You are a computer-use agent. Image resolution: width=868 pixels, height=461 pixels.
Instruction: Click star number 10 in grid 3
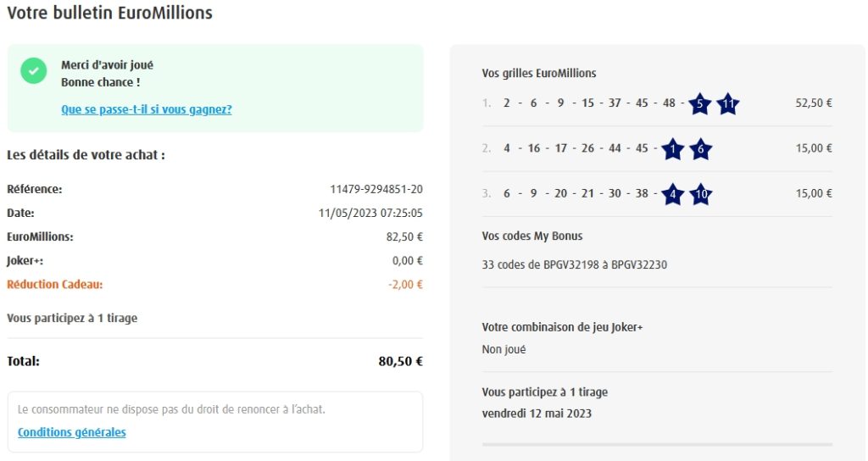[x=701, y=194]
